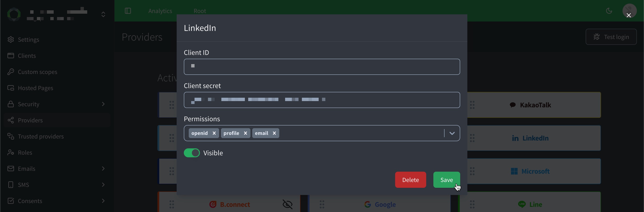Remove the email permission tag

click(x=274, y=133)
